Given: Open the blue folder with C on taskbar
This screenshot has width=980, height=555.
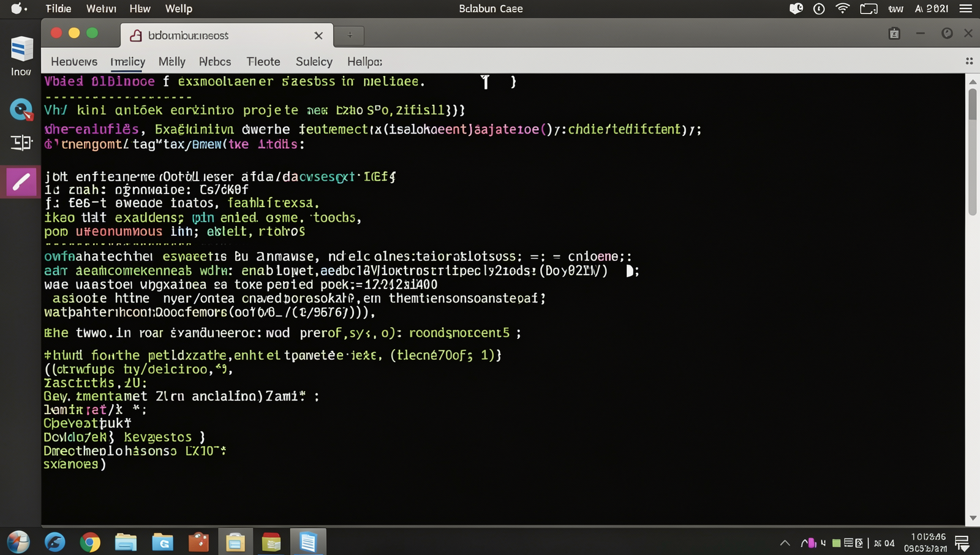Looking at the screenshot, I should click(x=162, y=542).
